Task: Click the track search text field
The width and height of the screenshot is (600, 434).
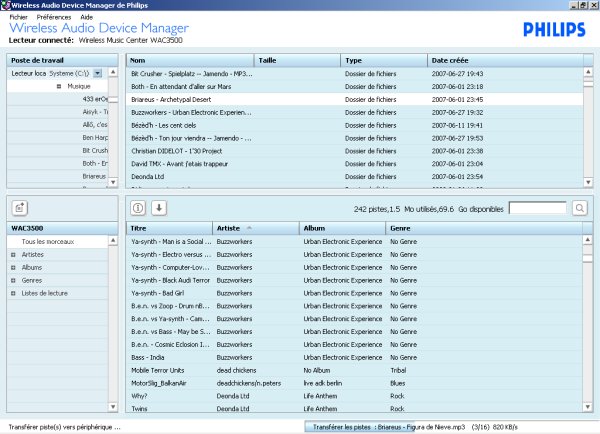Action: tap(537, 208)
